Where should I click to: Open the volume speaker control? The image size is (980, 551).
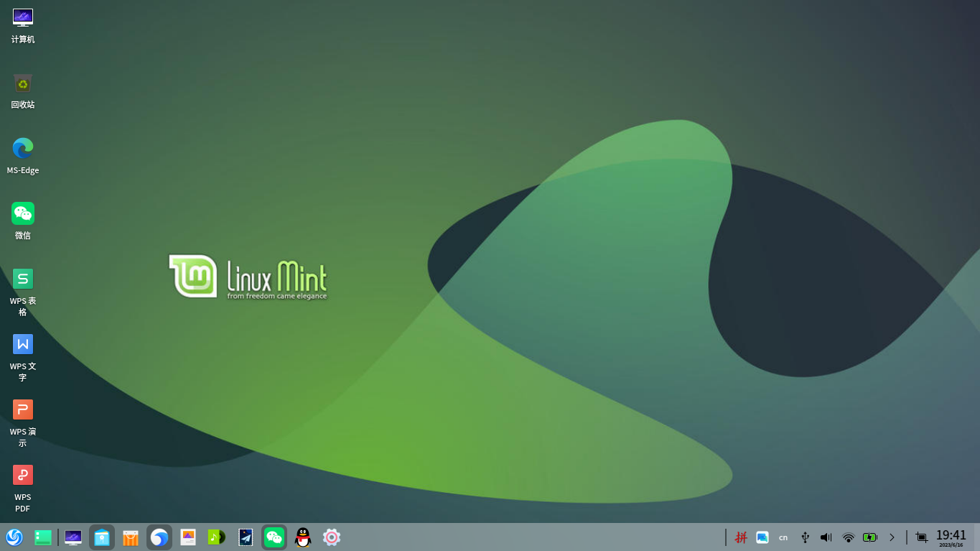click(x=826, y=537)
